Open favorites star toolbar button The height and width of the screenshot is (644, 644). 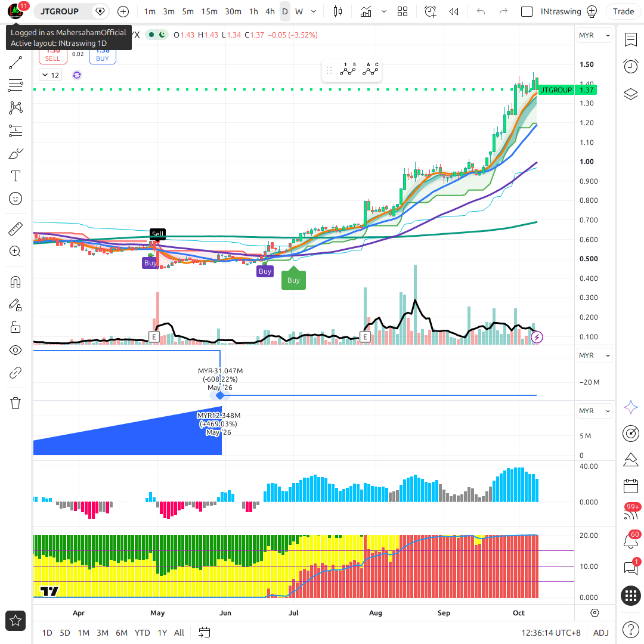pos(16,621)
